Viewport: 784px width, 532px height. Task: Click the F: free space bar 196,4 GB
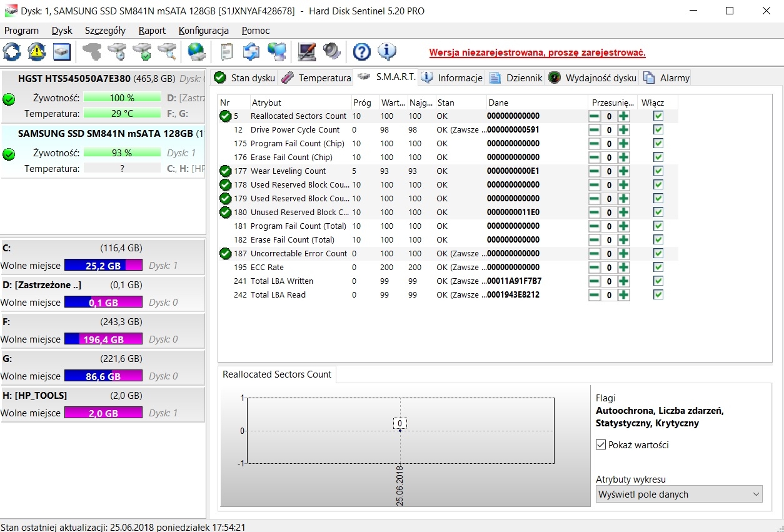click(x=103, y=339)
